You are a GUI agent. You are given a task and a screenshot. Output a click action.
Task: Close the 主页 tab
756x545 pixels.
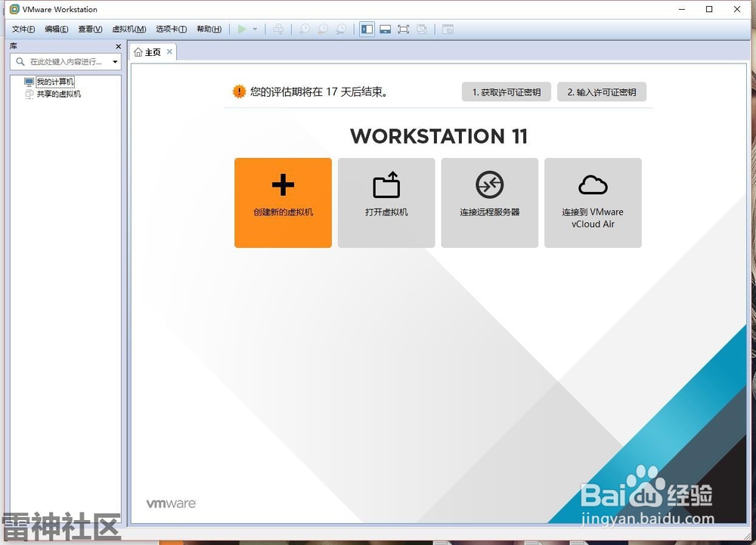click(169, 51)
